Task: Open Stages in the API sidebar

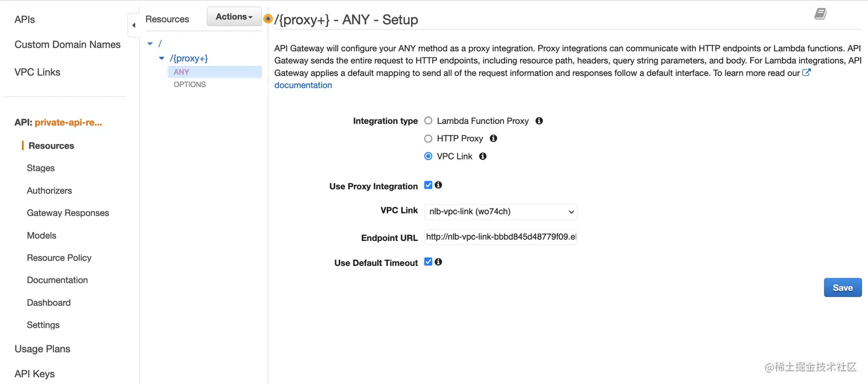Action: tap(41, 168)
